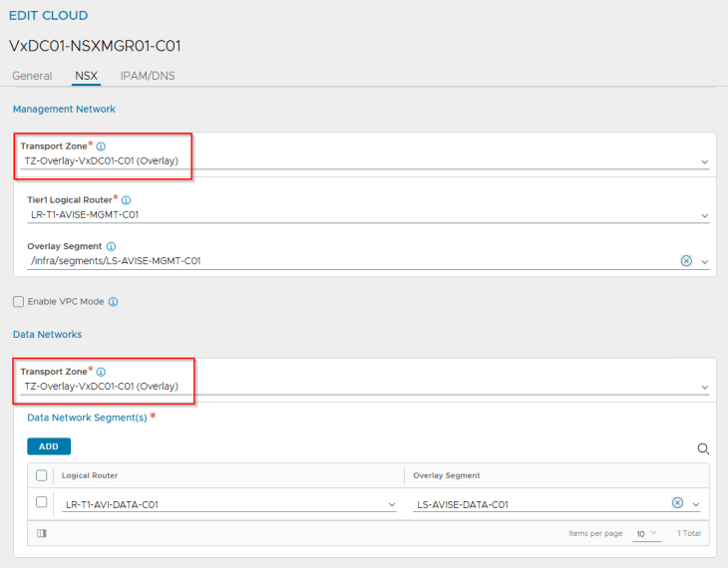Screen dimensions: 728x568
Task: Click info icon next to Enable VPC Mode
Action: pyautogui.click(x=113, y=302)
